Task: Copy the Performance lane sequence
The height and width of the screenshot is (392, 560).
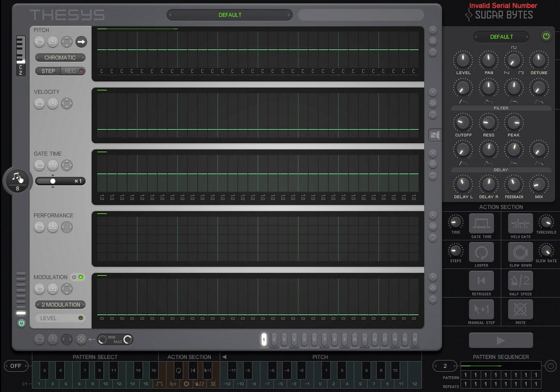Action: click(x=39, y=227)
